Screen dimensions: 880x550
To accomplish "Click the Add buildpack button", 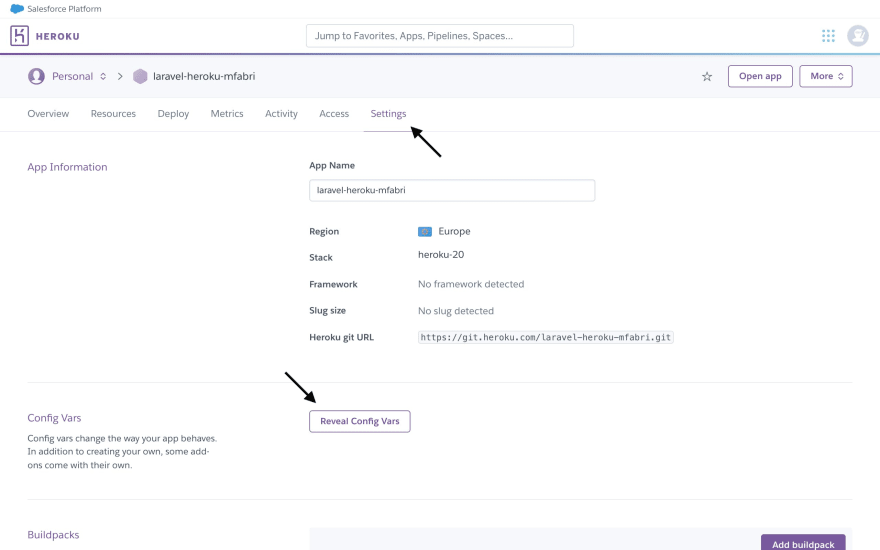I will [803, 542].
